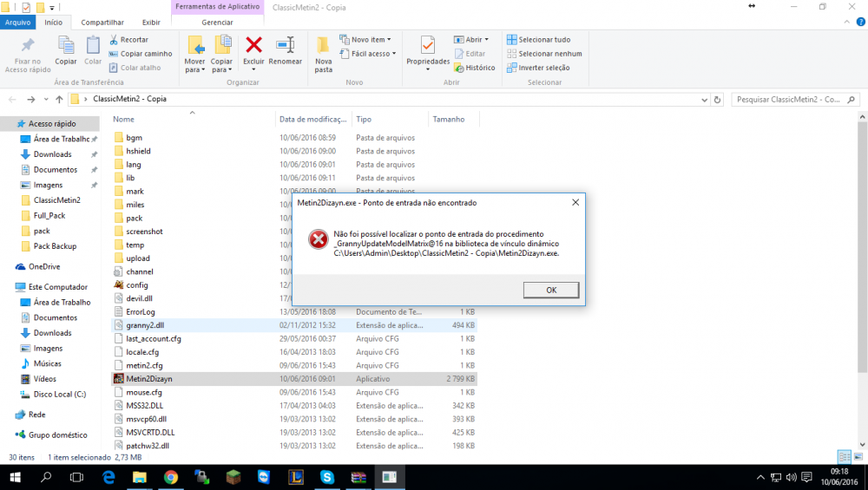Click Selecionar nenhum

[x=545, y=54]
